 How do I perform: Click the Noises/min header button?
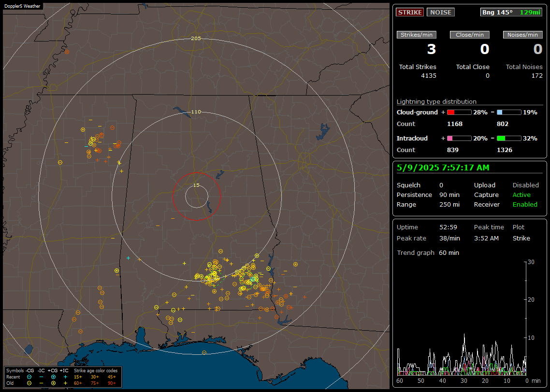tap(522, 35)
